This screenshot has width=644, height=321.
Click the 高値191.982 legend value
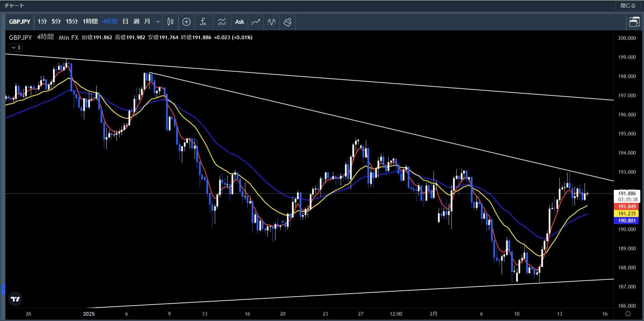click(x=130, y=38)
